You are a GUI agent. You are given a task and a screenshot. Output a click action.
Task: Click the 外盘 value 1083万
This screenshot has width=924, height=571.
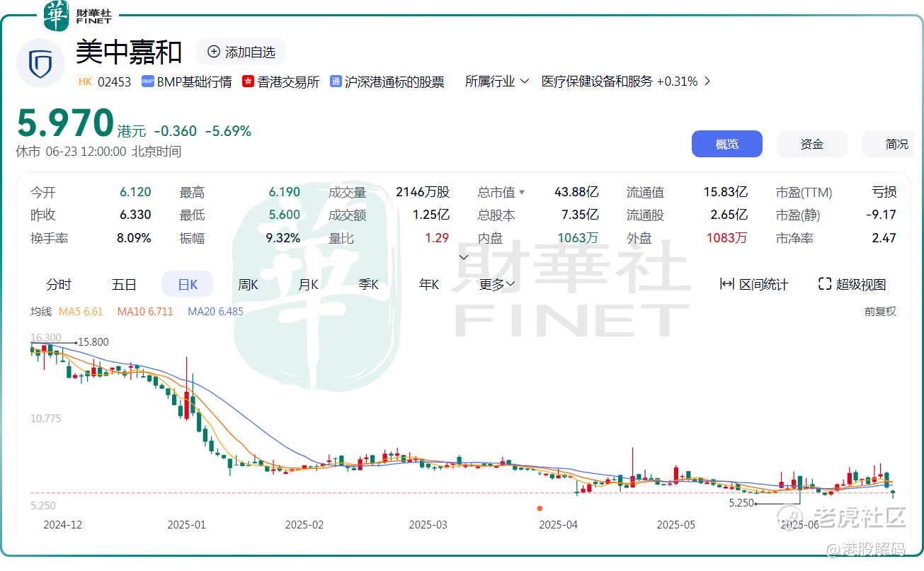(726, 238)
